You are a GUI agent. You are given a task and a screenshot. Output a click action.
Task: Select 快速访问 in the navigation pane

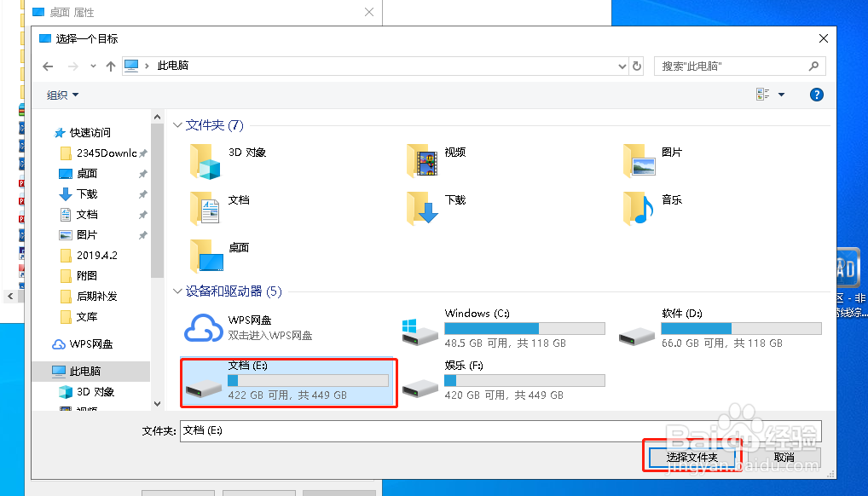click(90, 133)
